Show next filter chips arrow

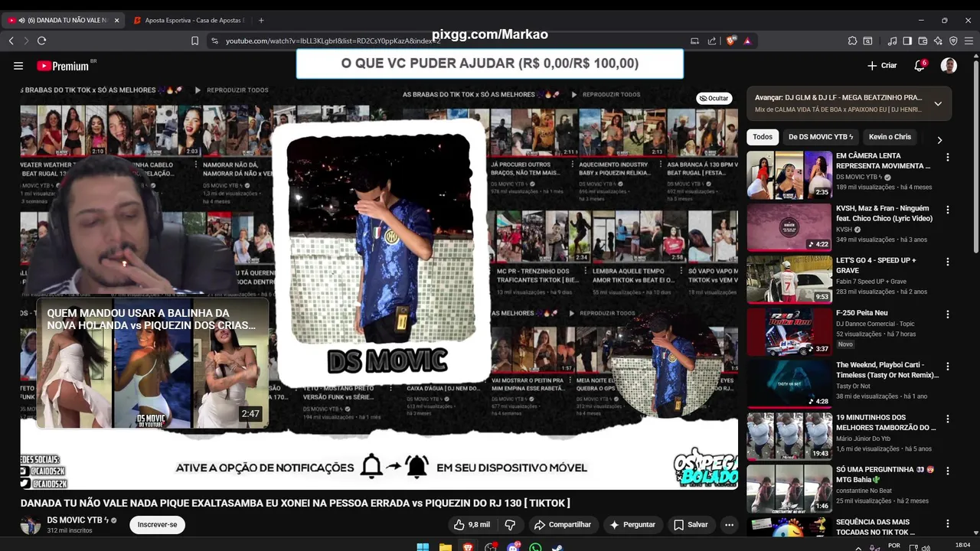[x=939, y=140]
